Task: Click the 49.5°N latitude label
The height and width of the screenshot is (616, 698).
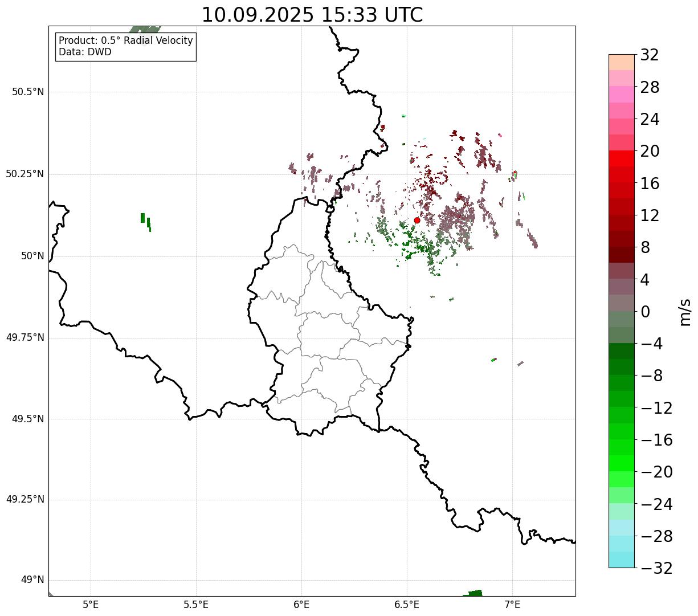Action: (x=28, y=419)
